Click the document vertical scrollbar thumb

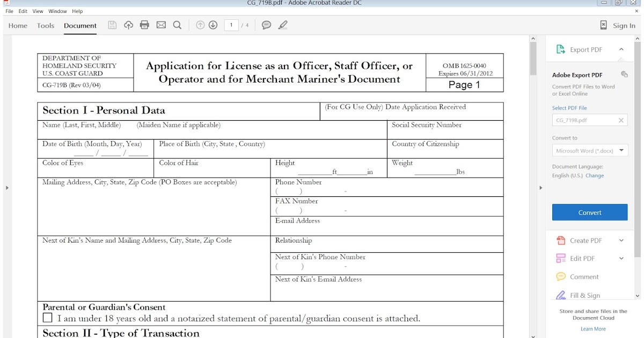tap(533, 58)
